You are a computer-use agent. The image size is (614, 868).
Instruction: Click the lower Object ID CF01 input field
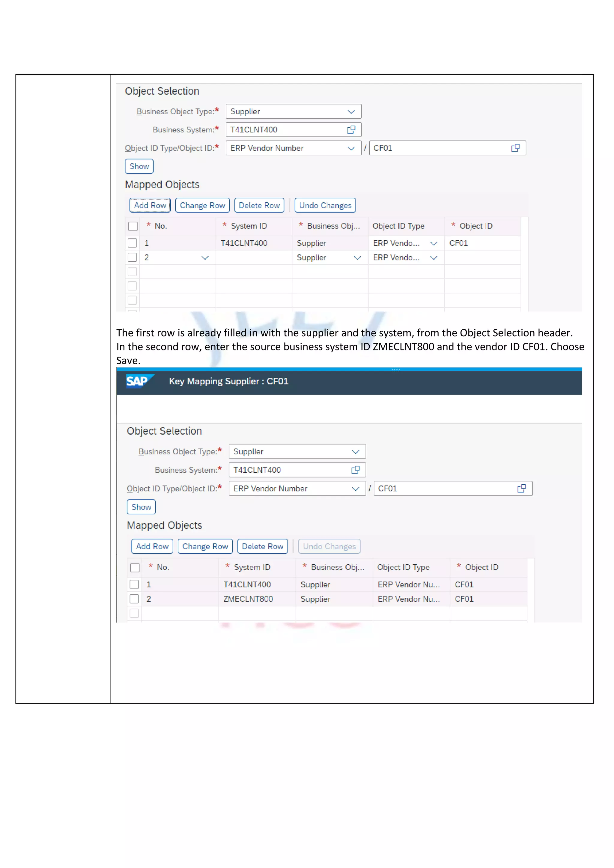tap(453, 489)
